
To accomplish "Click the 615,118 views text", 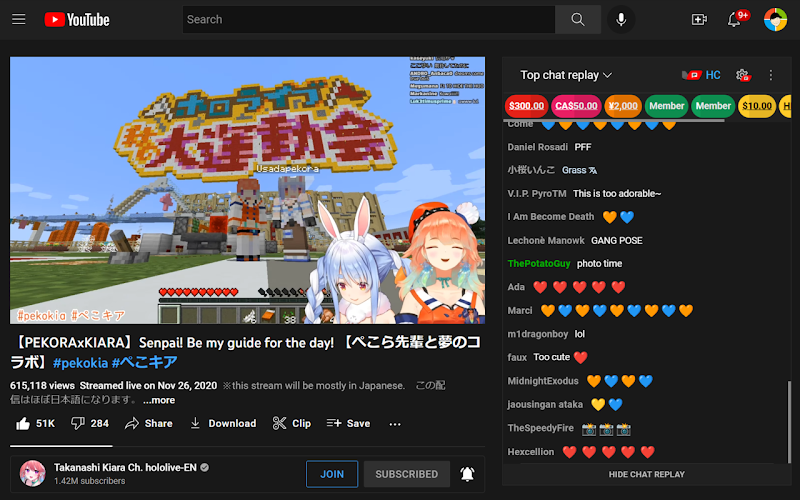I will pyautogui.click(x=42, y=386).
